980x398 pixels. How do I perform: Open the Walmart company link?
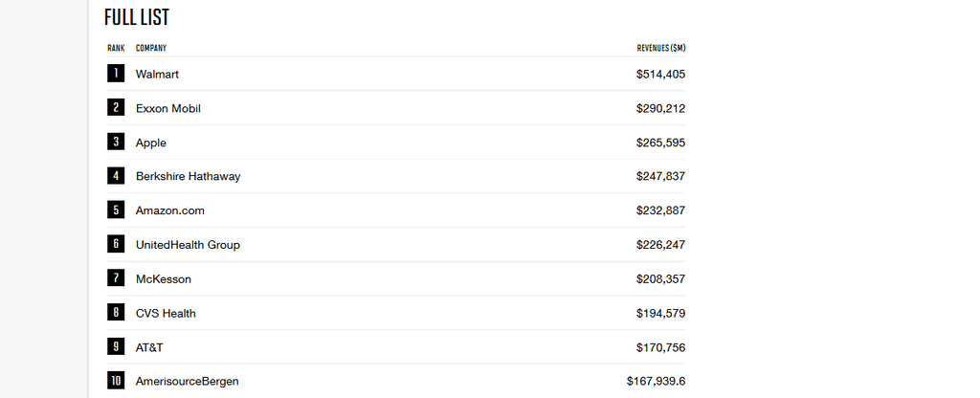tap(157, 75)
